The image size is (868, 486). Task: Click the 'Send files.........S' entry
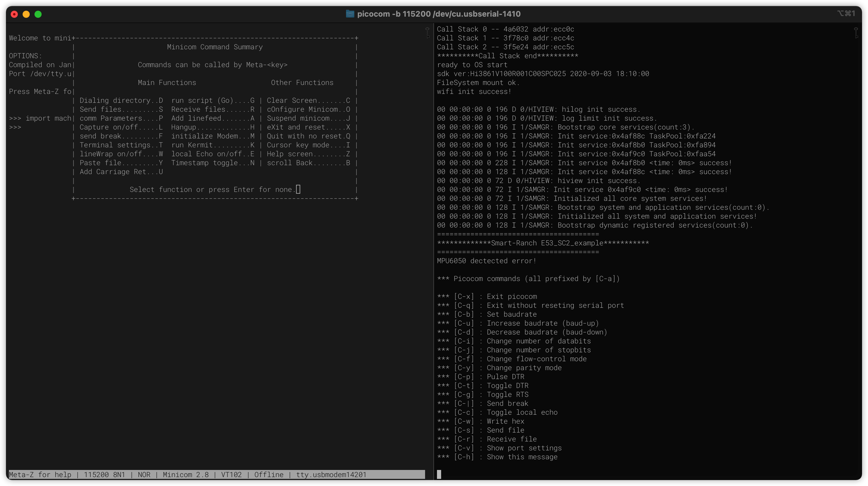click(x=121, y=109)
